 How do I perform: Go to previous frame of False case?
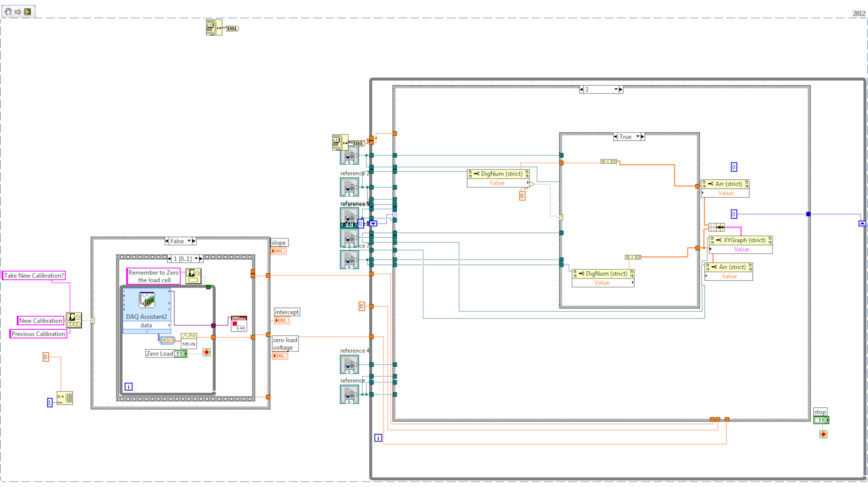[x=167, y=241]
